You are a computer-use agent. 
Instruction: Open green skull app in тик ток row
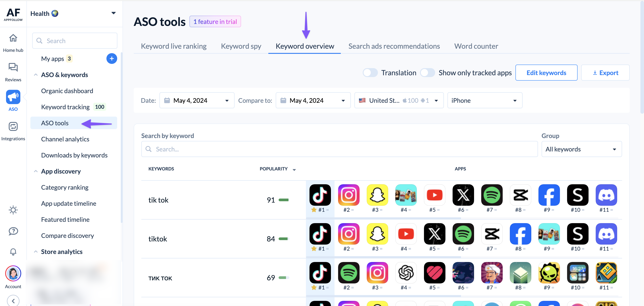tap(549, 272)
